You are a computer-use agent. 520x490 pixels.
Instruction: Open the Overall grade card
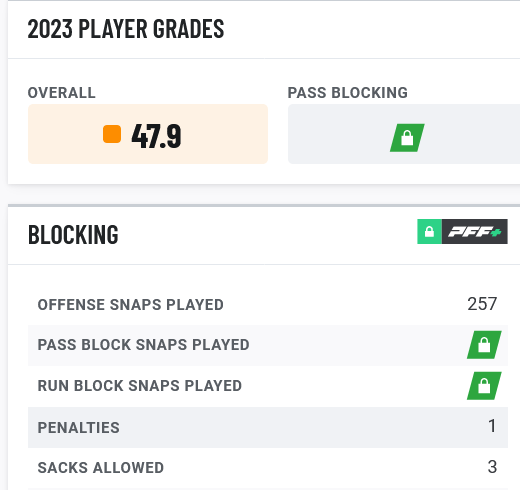click(x=148, y=134)
